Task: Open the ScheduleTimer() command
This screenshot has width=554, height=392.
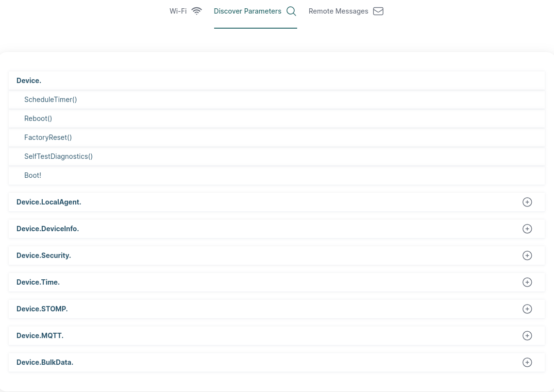Action: pyautogui.click(x=50, y=99)
